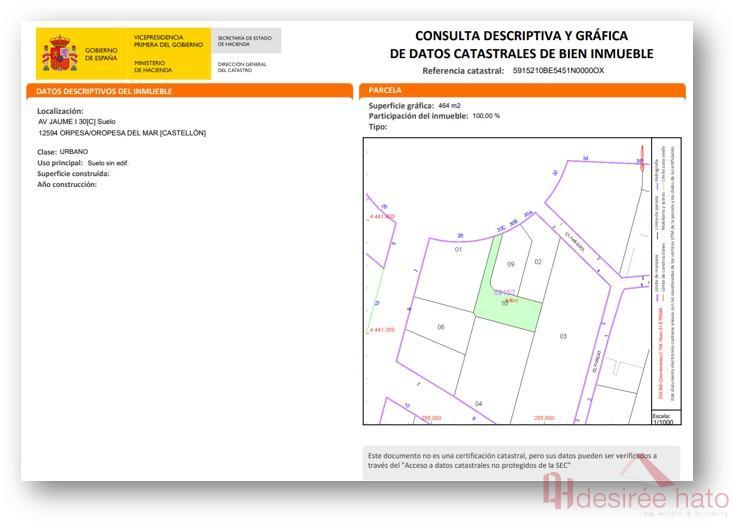Select large parcel 03 on the map
The width and height of the screenshot is (735, 523).
(x=563, y=336)
